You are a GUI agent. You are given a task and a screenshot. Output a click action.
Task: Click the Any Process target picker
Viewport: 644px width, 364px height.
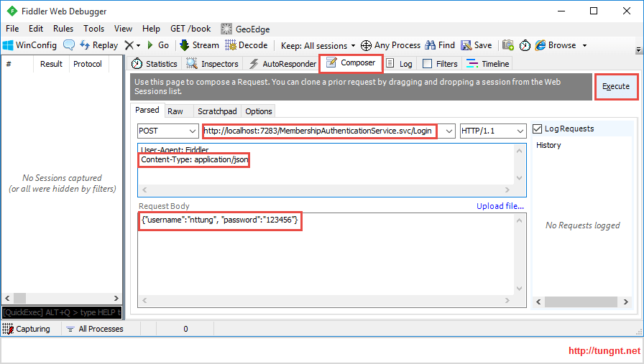click(x=390, y=45)
